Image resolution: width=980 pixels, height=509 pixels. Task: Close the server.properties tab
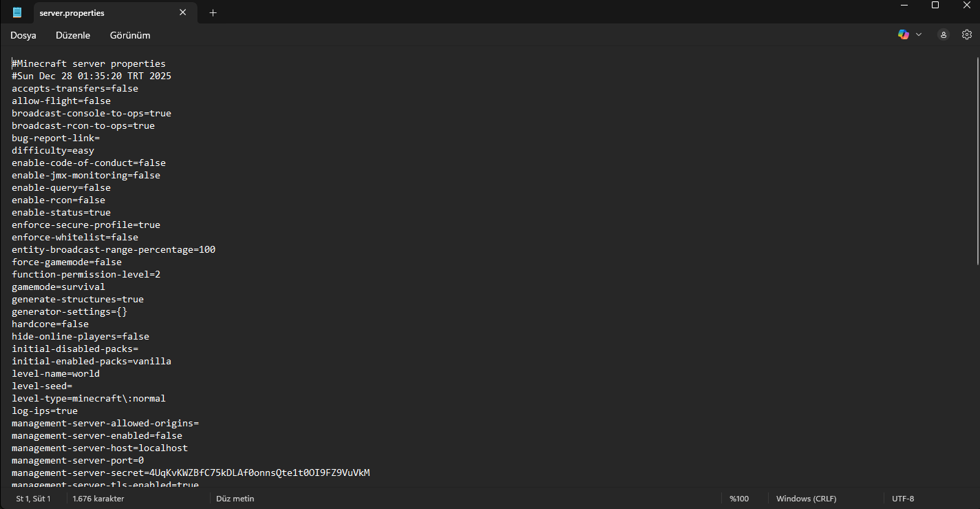tap(182, 12)
